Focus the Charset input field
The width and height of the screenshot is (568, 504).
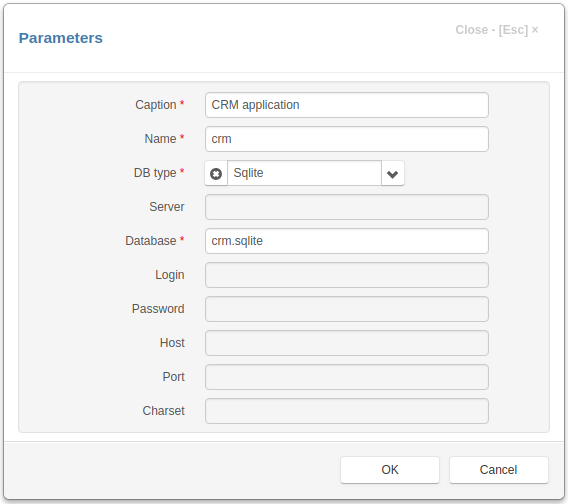click(x=347, y=411)
